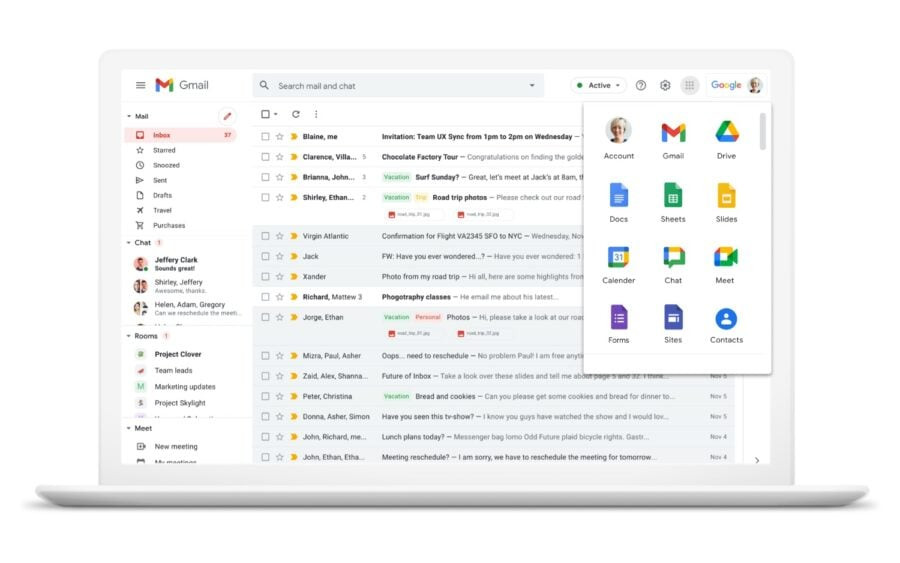Viewport: 900px width, 563px height.
Task: Launch Meet from the apps panel
Action: coord(726,257)
